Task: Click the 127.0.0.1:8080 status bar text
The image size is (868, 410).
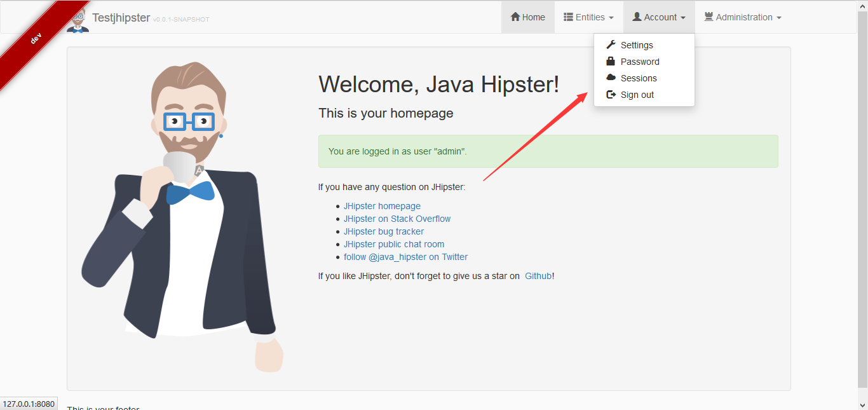Action: pyautogui.click(x=29, y=404)
